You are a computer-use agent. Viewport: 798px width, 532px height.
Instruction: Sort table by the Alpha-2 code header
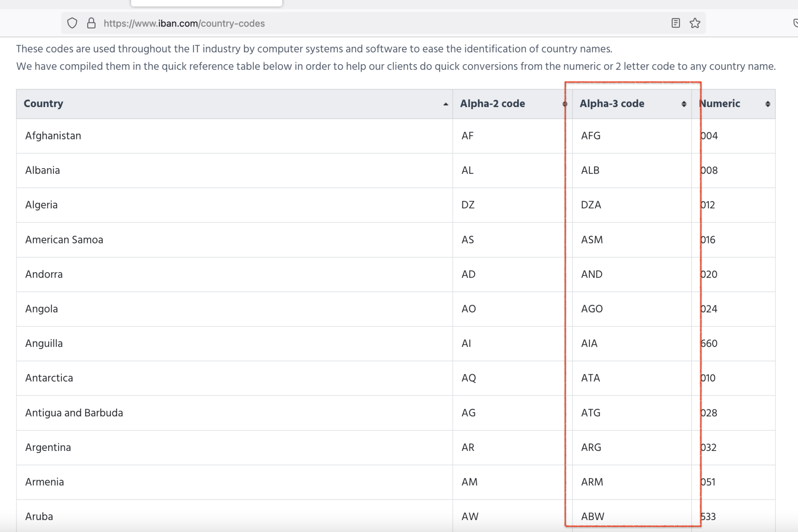coord(493,104)
